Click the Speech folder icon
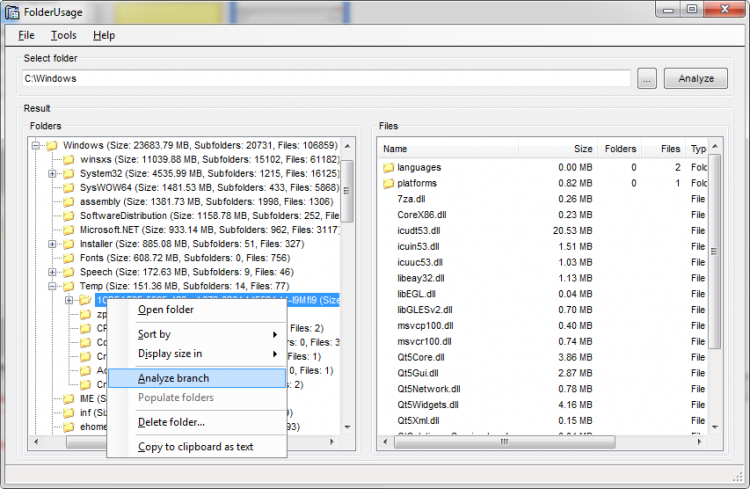This screenshot has width=750, height=489. coord(69,272)
